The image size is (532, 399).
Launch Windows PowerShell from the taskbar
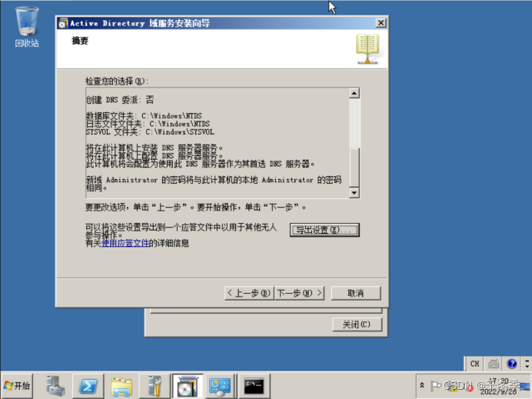click(88, 386)
